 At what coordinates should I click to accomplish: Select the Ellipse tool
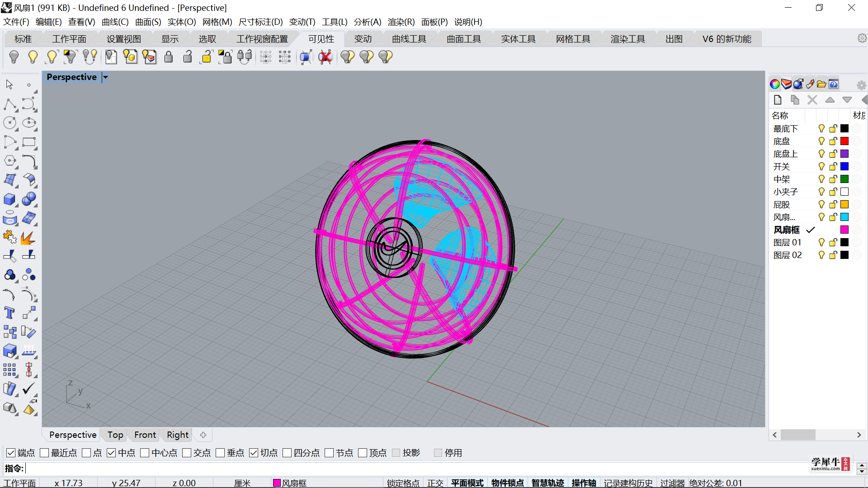pyautogui.click(x=29, y=123)
